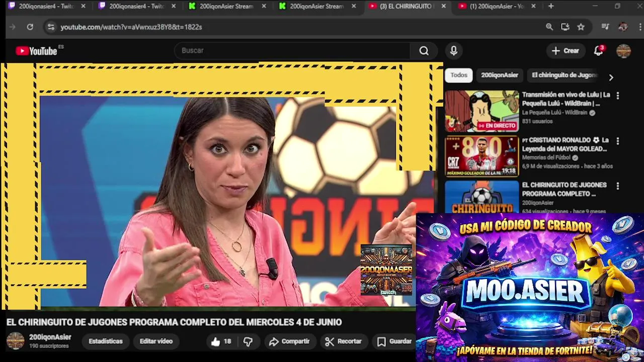
Task: Click Editar vídeo button
Action: coord(156,341)
